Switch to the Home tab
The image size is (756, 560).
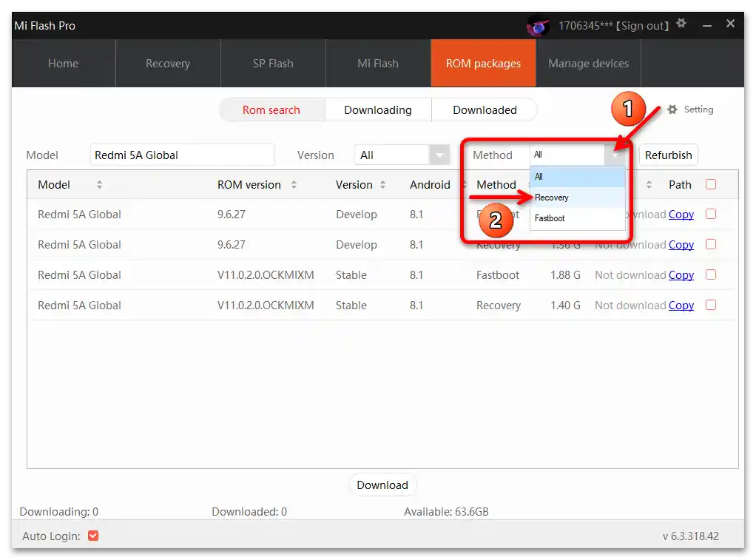63,63
